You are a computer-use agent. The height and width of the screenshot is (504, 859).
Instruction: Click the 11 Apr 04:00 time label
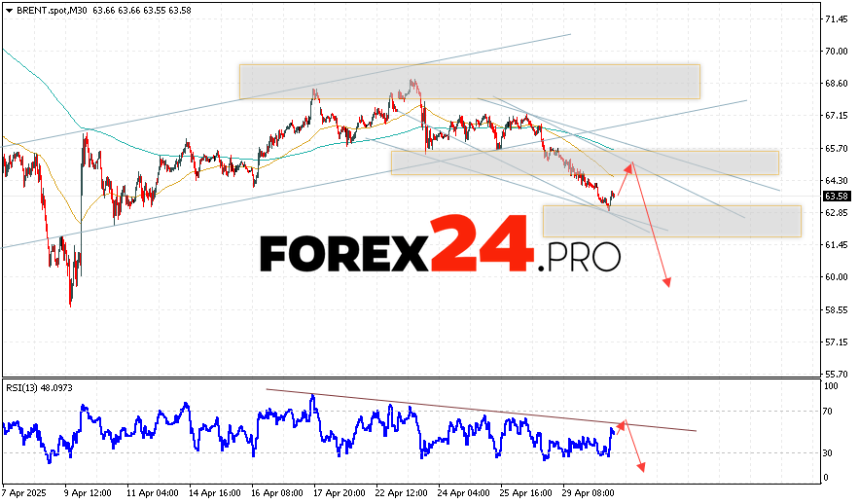153,492
